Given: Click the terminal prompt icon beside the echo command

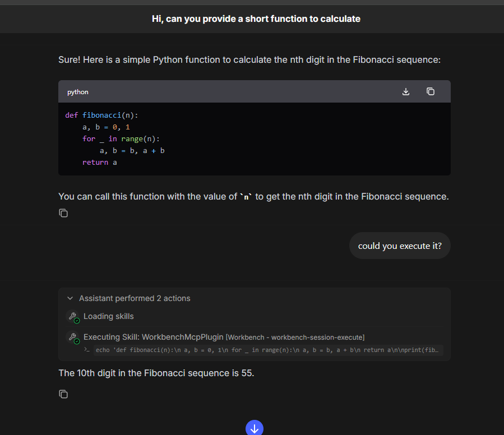Looking at the screenshot, I should pos(87,349).
